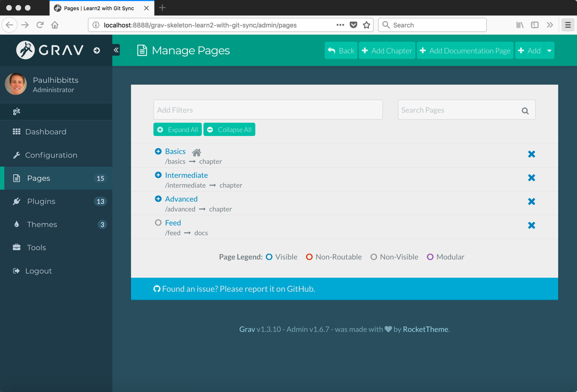Open the Advanced page link
Viewport: 577px width, 392px height.
click(x=181, y=199)
